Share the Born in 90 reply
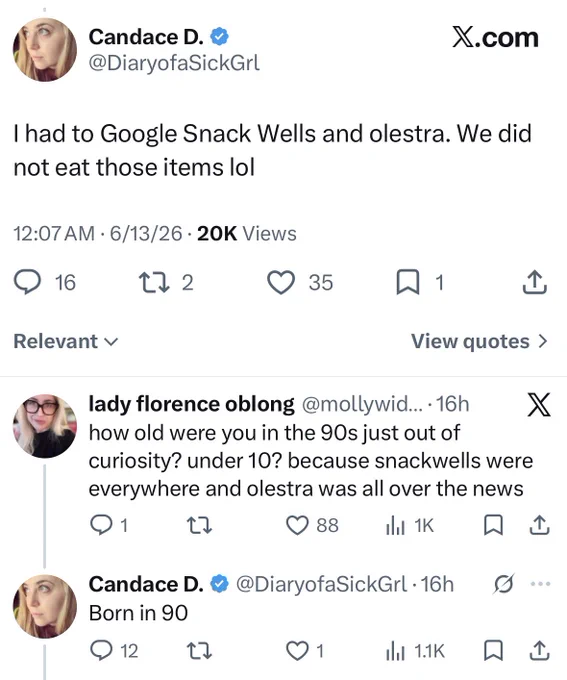Viewport: 567px width, 680px height. point(540,651)
